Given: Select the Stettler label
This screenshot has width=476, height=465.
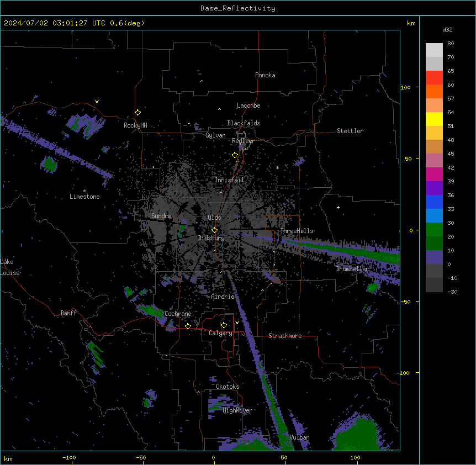Looking at the screenshot, I should pos(350,131).
